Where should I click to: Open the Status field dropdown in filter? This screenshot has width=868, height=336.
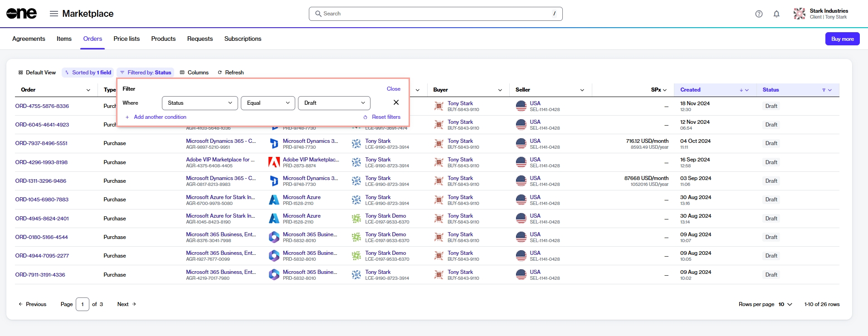200,103
